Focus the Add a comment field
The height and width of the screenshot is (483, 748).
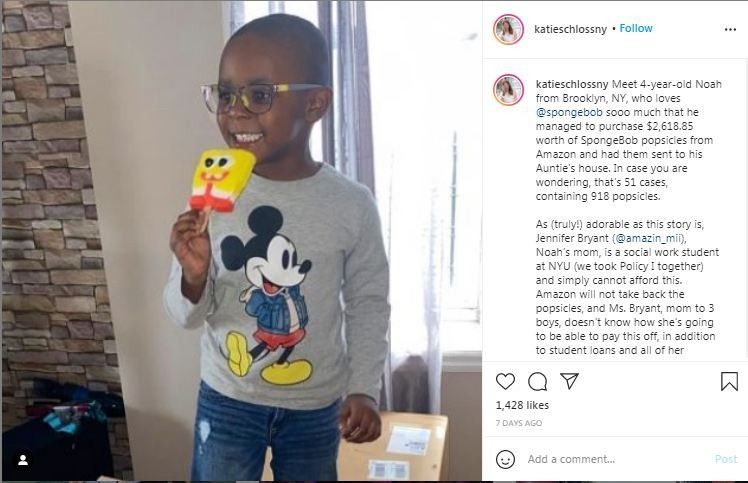tap(615, 459)
